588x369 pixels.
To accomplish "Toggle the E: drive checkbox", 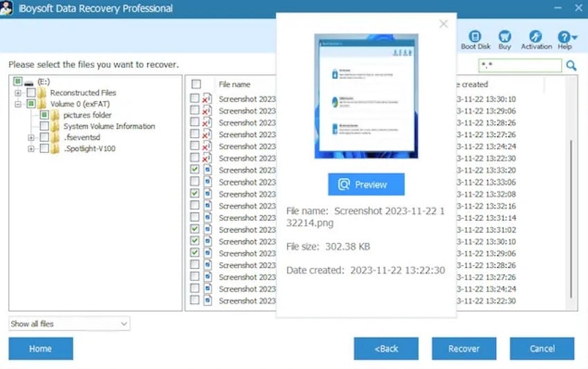I will point(17,81).
